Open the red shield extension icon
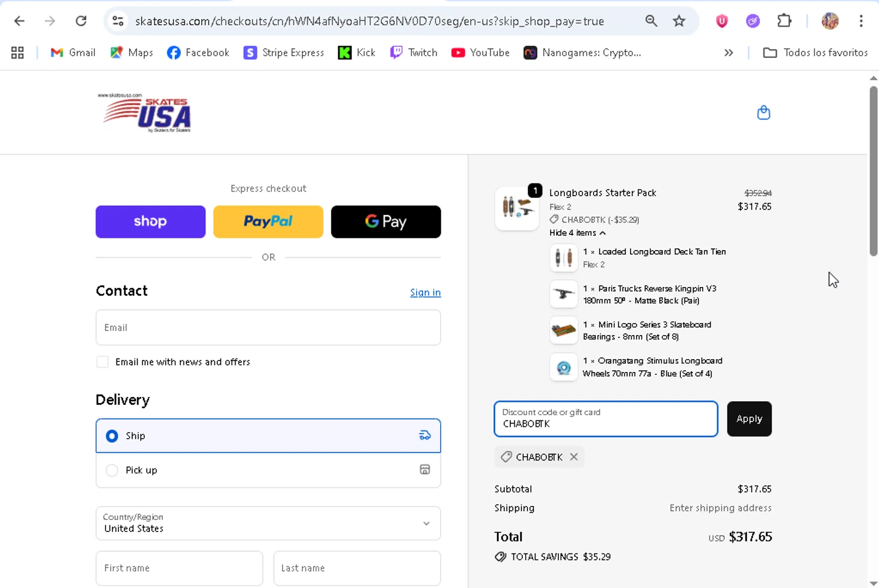 click(722, 21)
